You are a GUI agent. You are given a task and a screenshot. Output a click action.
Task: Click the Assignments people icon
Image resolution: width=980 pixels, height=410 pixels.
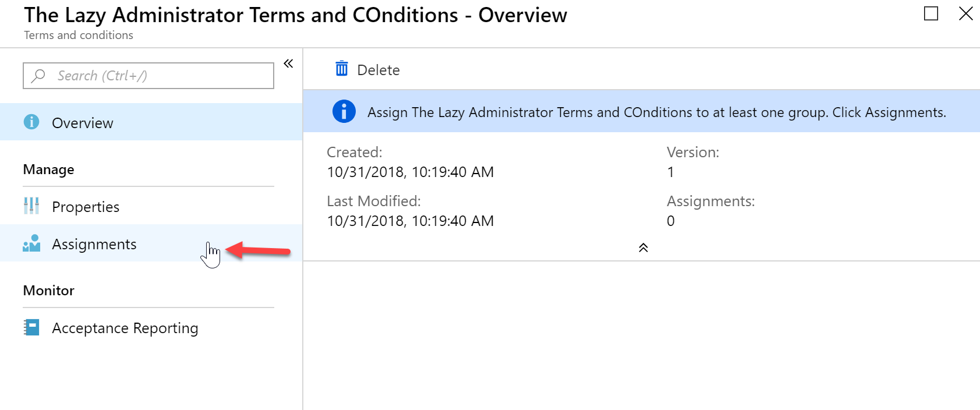[31, 243]
